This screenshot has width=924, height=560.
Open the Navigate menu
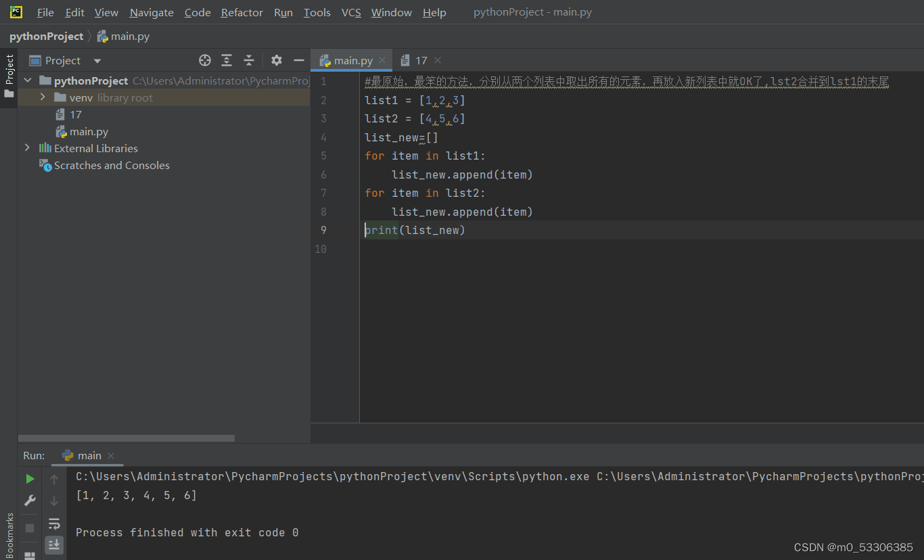pyautogui.click(x=152, y=12)
